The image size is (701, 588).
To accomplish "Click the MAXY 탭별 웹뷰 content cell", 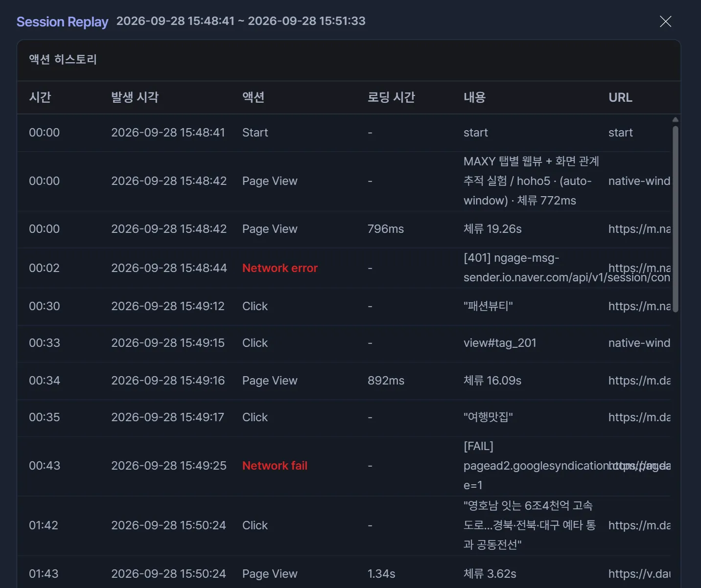I will click(x=531, y=181).
